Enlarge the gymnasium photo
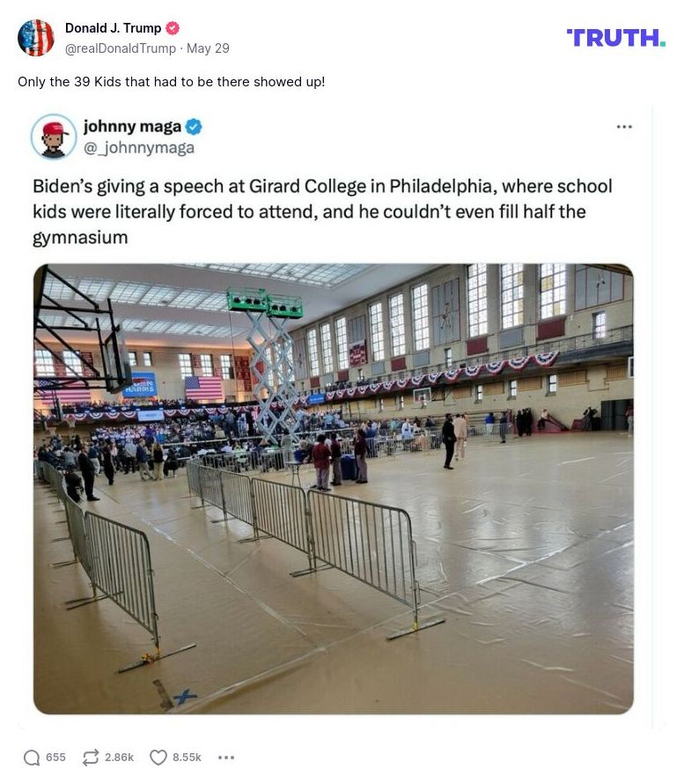The height and width of the screenshot is (784, 684). [333, 489]
